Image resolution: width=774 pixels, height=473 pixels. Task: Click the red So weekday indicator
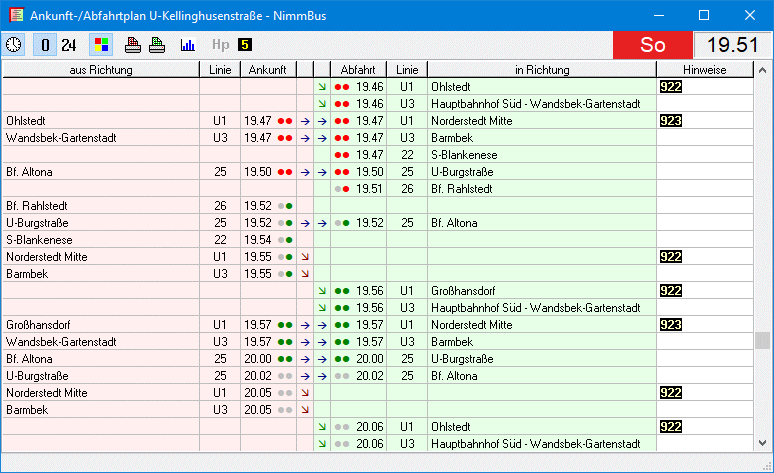[652, 45]
